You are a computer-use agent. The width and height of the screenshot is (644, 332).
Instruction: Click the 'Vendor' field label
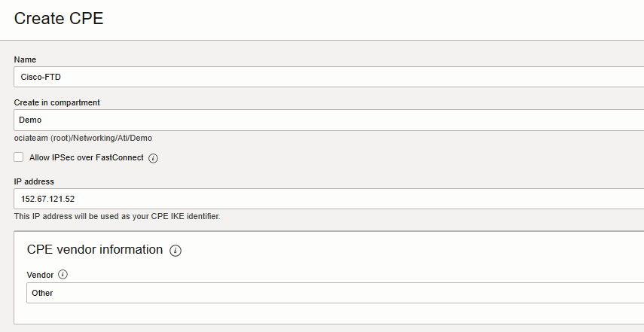point(40,275)
